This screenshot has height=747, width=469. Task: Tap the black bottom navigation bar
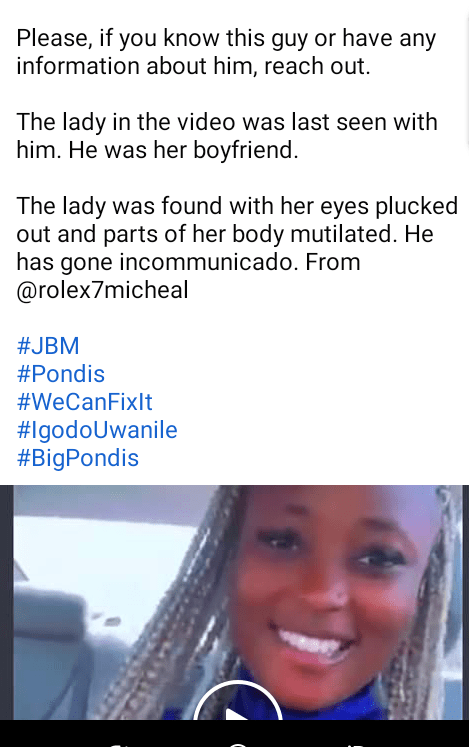[x=234, y=734]
